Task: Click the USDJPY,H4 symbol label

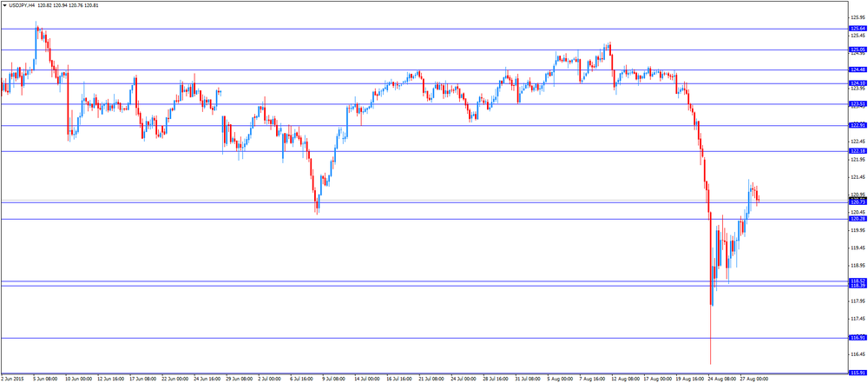Action: point(21,4)
